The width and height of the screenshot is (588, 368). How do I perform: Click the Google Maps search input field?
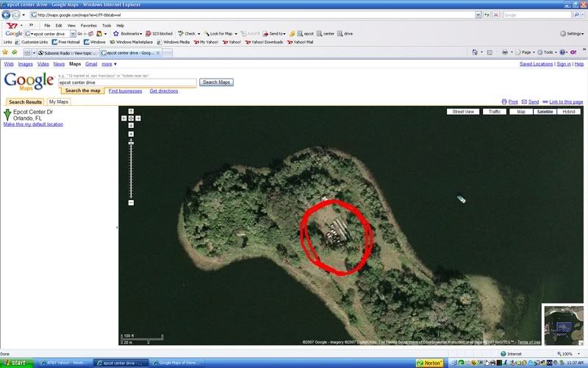click(x=127, y=82)
